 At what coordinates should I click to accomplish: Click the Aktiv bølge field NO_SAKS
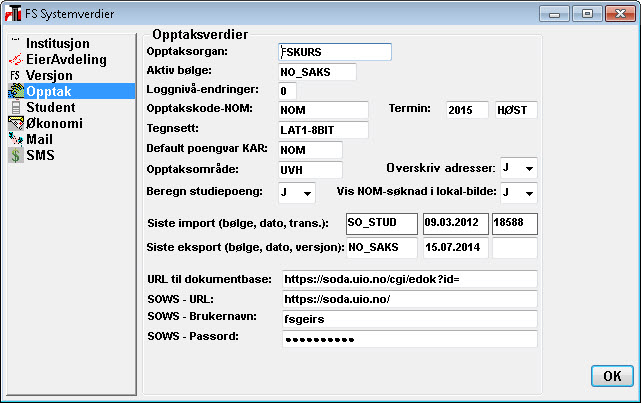317,72
